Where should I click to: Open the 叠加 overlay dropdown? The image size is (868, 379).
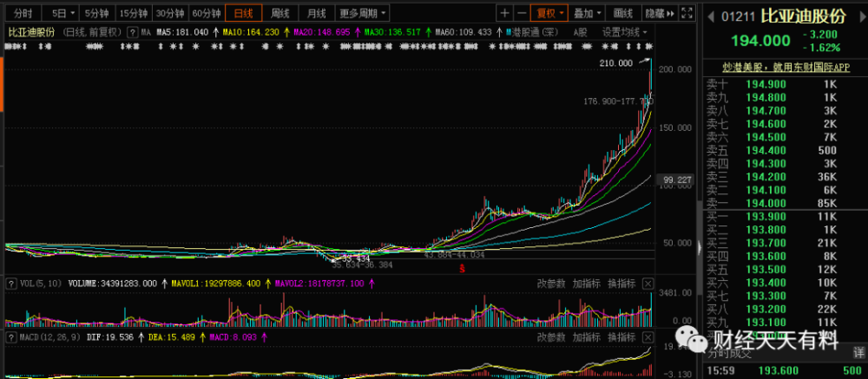tap(587, 13)
